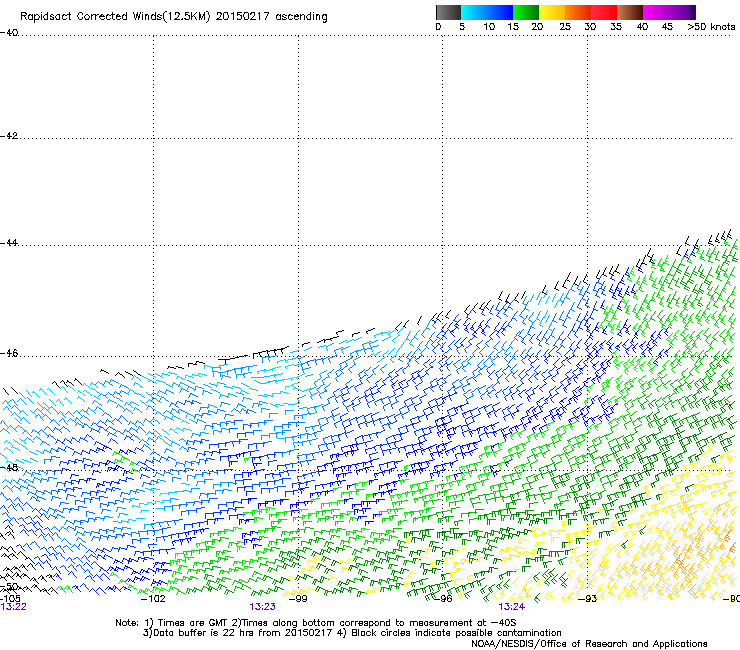The width and height of the screenshot is (740, 650).
Task: Click the NOAA/NESDIS credit text
Action: 589,643
